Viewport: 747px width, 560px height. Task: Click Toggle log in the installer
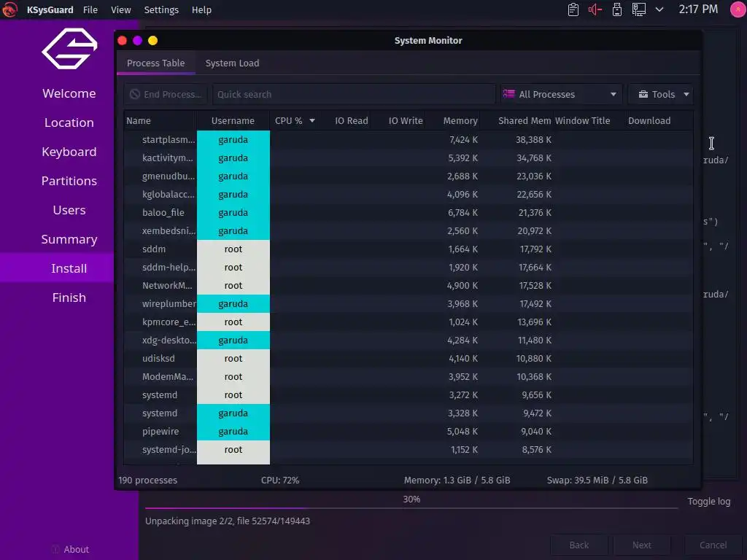tap(708, 502)
